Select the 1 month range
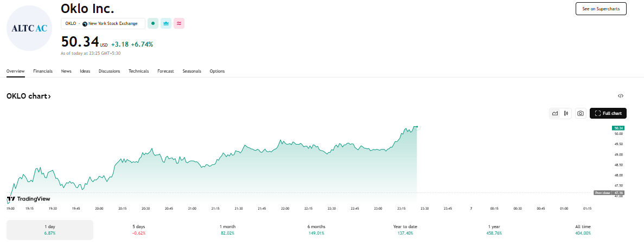644x246 pixels. click(227, 230)
